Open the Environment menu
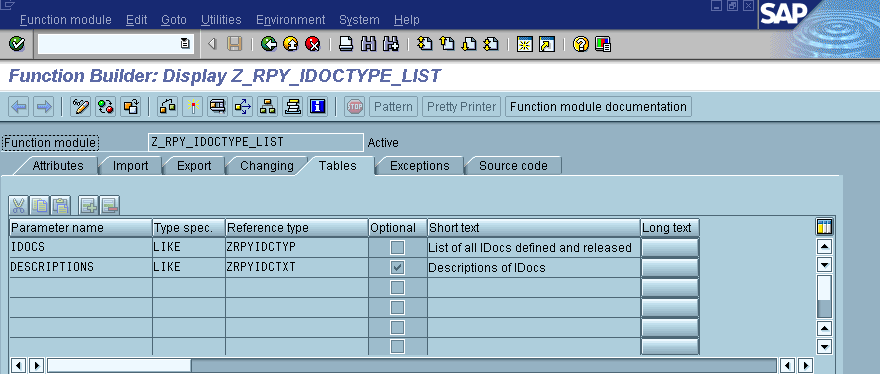 pos(291,20)
